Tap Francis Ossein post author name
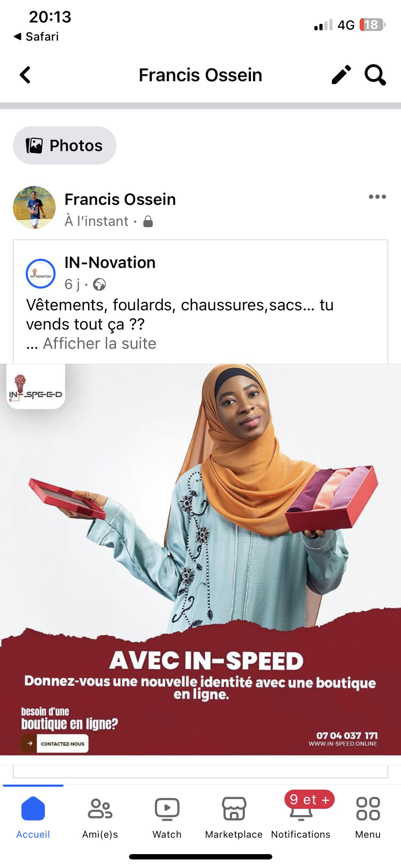401x868 pixels. click(120, 199)
